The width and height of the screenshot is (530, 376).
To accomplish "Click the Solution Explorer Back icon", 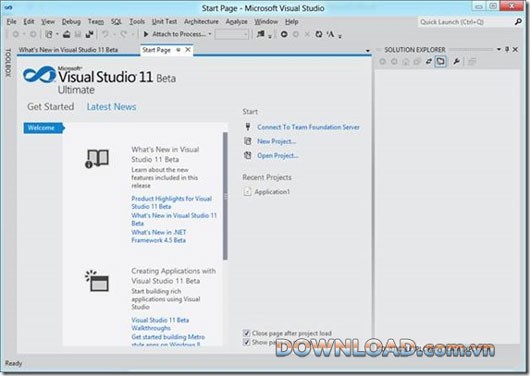I will [382, 62].
